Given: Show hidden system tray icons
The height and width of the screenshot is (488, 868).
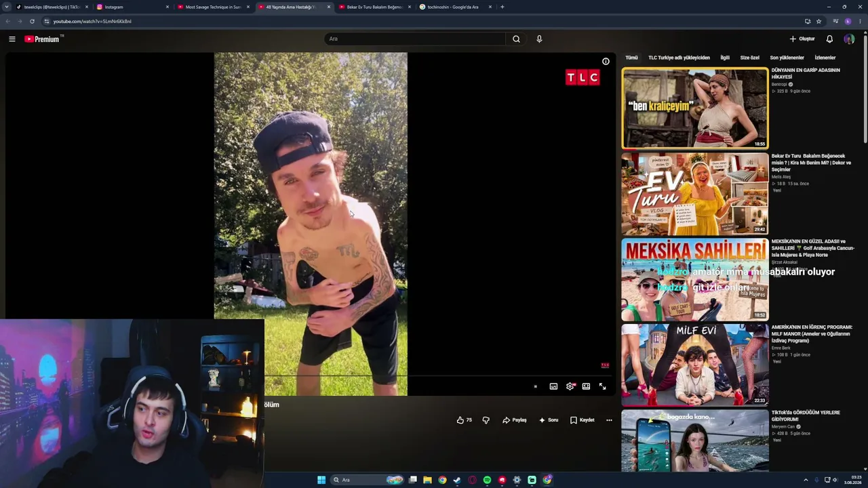Looking at the screenshot, I should coord(806,480).
